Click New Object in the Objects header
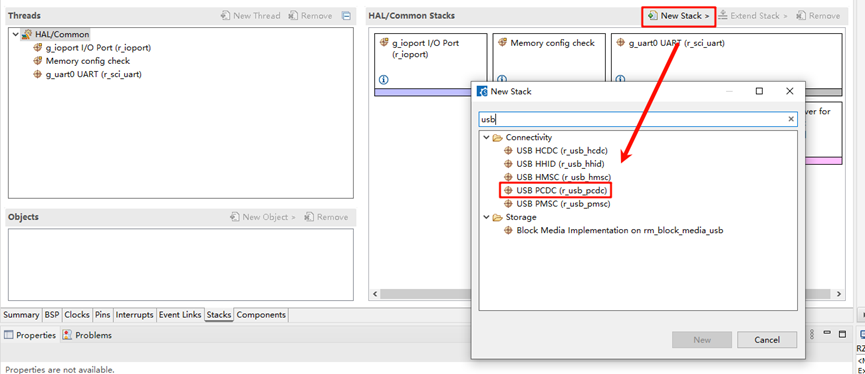Image resolution: width=865 pixels, height=374 pixels. click(263, 217)
